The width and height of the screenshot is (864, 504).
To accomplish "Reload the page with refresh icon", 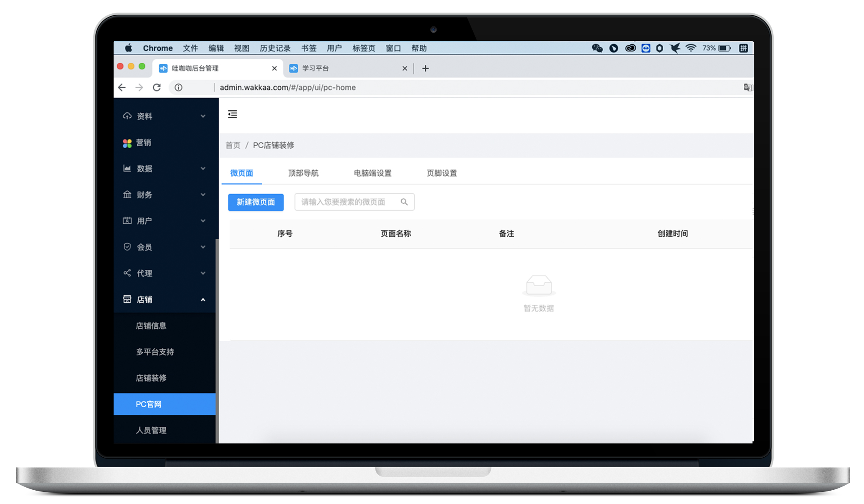I will click(157, 88).
